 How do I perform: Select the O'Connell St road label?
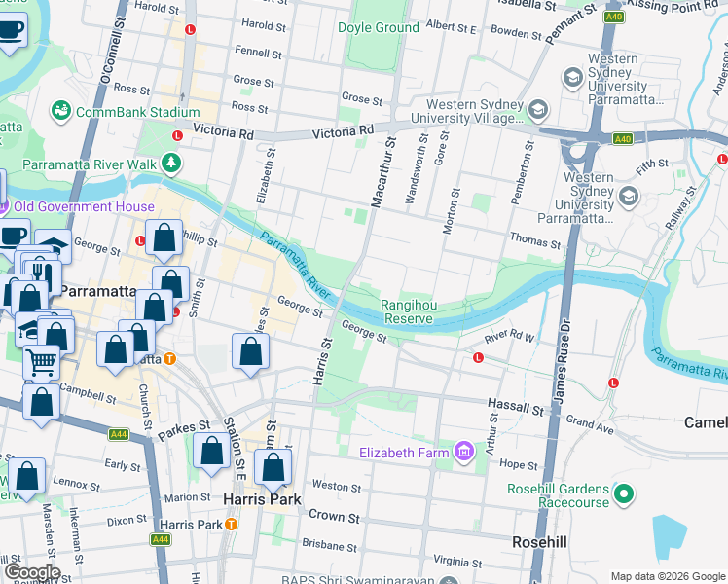pyautogui.click(x=113, y=51)
